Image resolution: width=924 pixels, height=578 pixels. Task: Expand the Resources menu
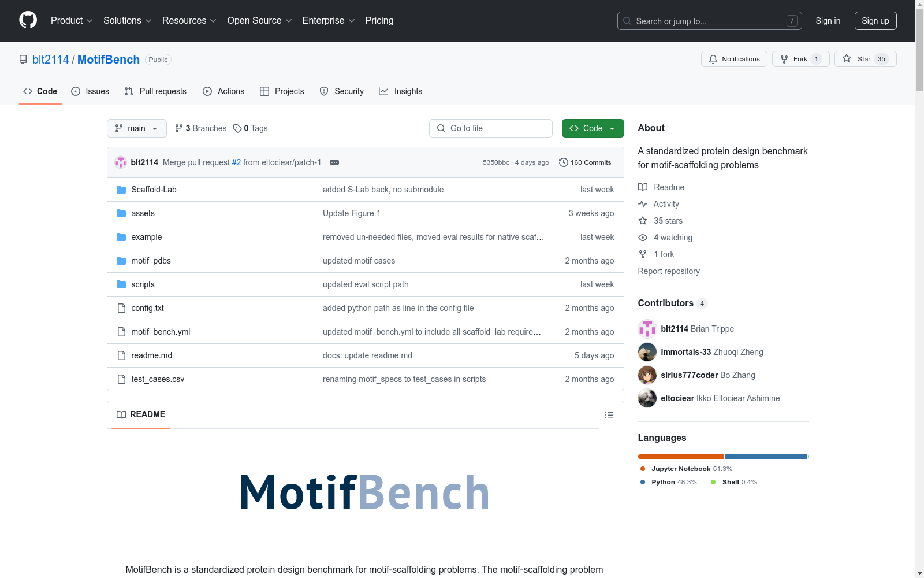(189, 20)
